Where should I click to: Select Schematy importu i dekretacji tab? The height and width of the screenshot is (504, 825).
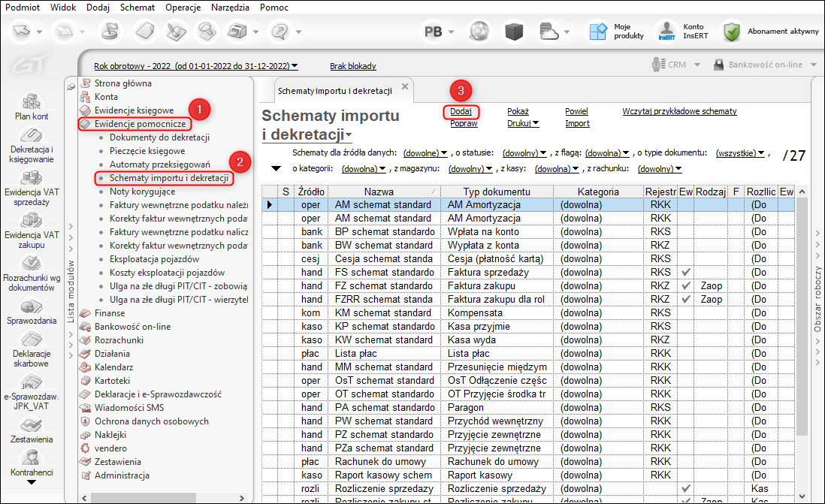(335, 91)
